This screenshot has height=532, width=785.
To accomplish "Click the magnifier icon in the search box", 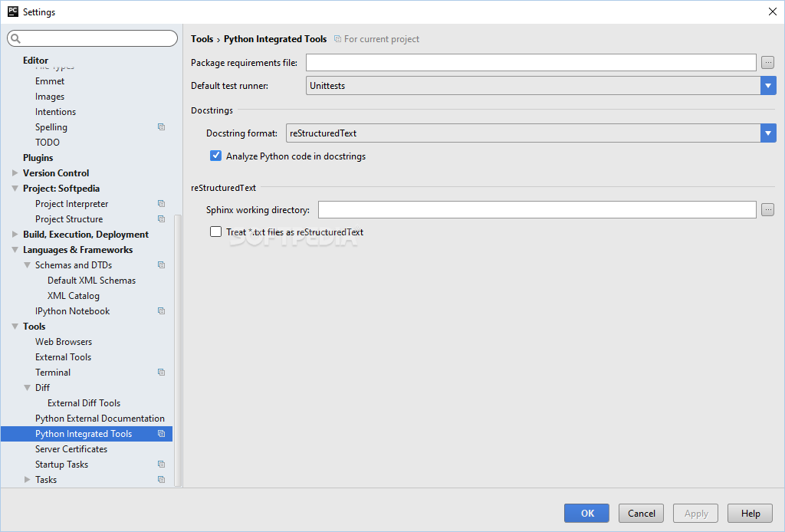I will tap(15, 38).
